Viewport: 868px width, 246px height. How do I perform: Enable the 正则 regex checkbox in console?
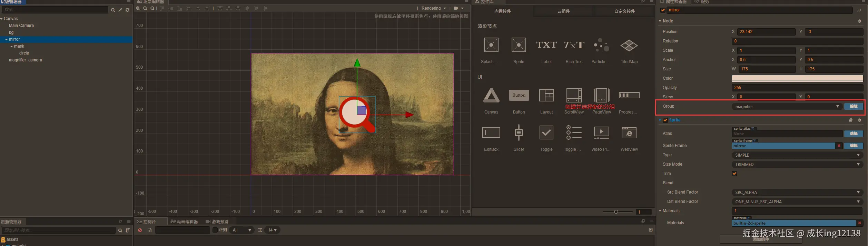click(215, 230)
